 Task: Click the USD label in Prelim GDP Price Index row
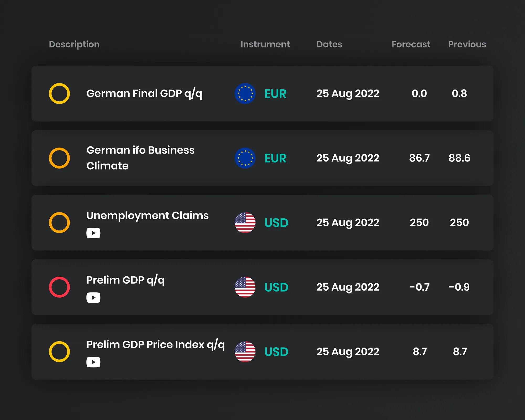tap(276, 352)
